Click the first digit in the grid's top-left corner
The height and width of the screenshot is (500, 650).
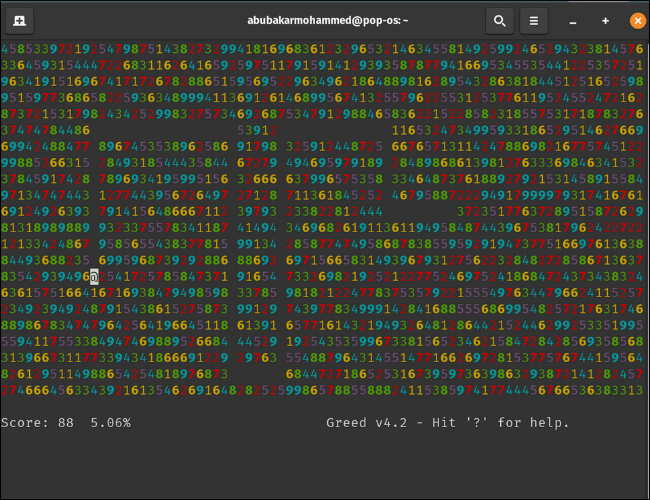(6, 48)
